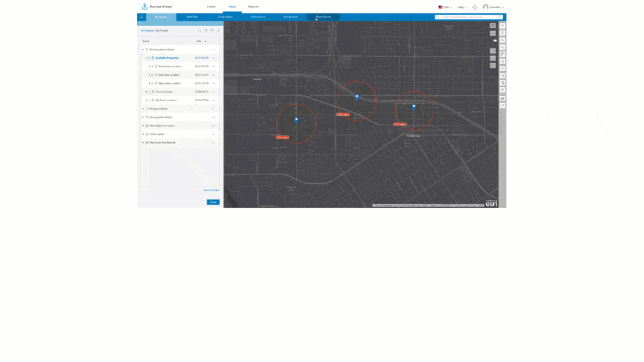Screen dimensions: 644x362
Task: Click the filter icon in project panel
Action: click(206, 31)
